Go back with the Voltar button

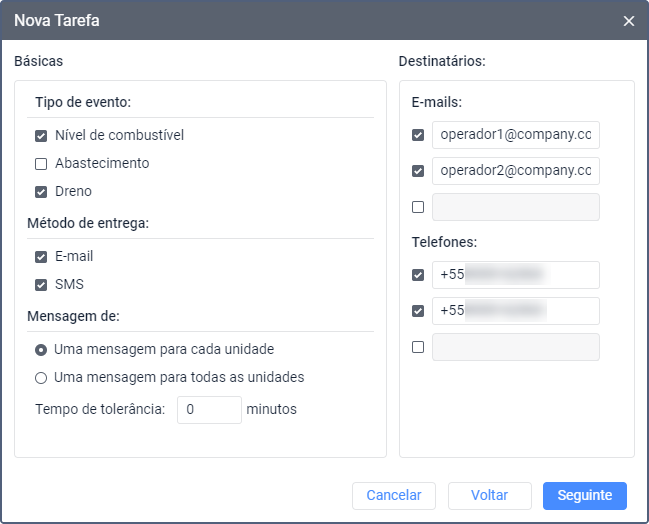(x=489, y=495)
